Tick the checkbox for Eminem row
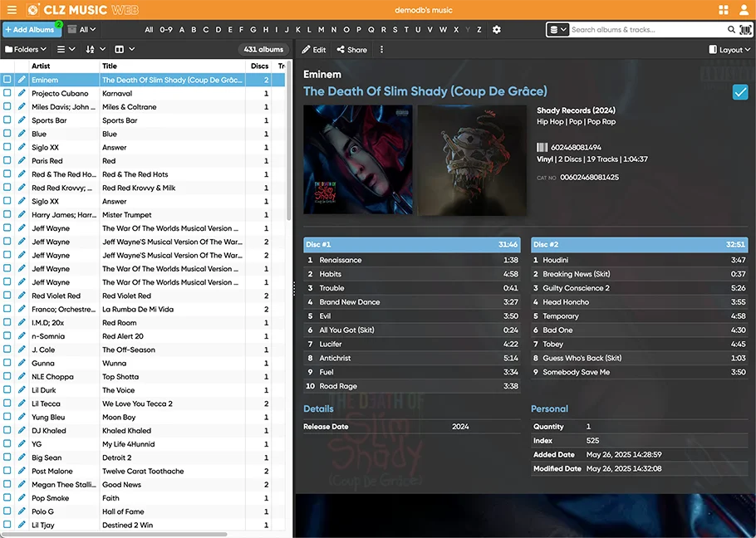This screenshot has width=756, height=538. (x=7, y=80)
